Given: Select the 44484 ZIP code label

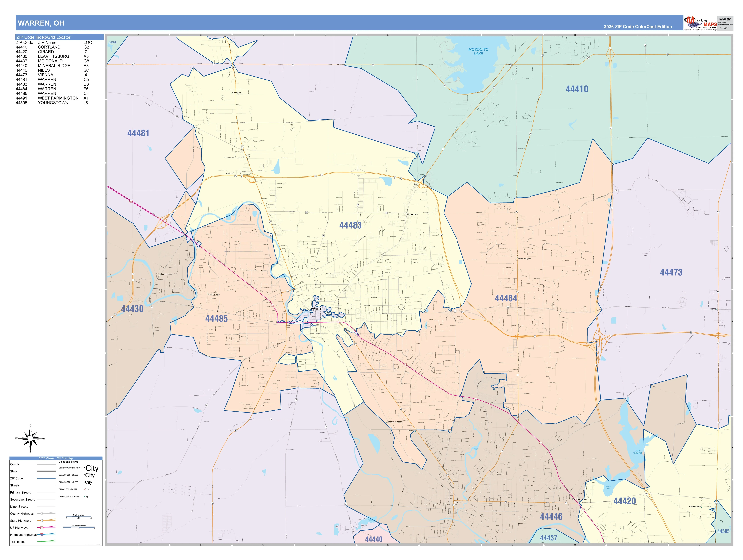Looking at the screenshot, I should point(506,298).
